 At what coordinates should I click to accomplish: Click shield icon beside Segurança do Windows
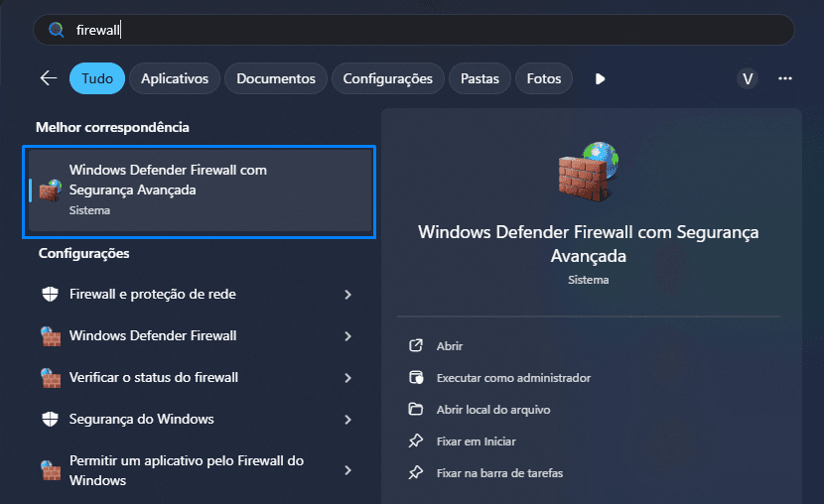[x=50, y=419]
